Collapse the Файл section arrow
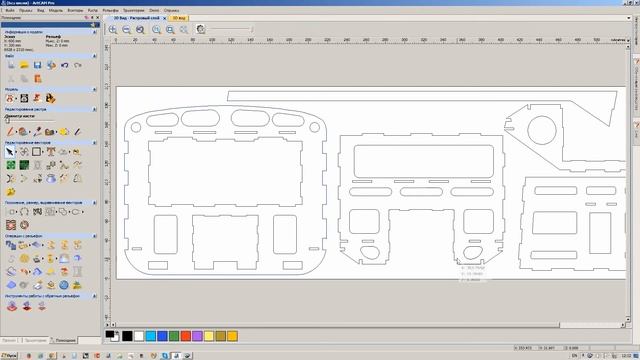 tap(95, 56)
